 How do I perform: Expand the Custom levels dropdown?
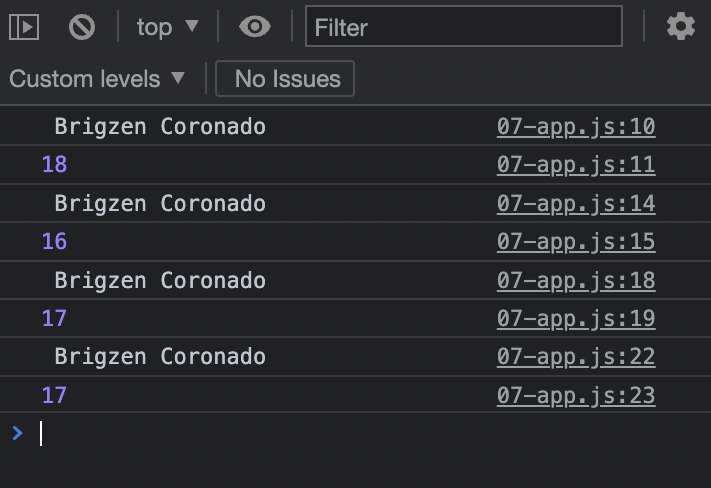pos(97,79)
